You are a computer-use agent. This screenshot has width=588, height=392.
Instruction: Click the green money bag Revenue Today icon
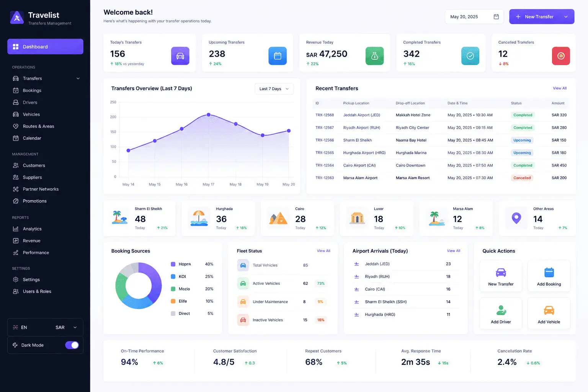point(374,56)
